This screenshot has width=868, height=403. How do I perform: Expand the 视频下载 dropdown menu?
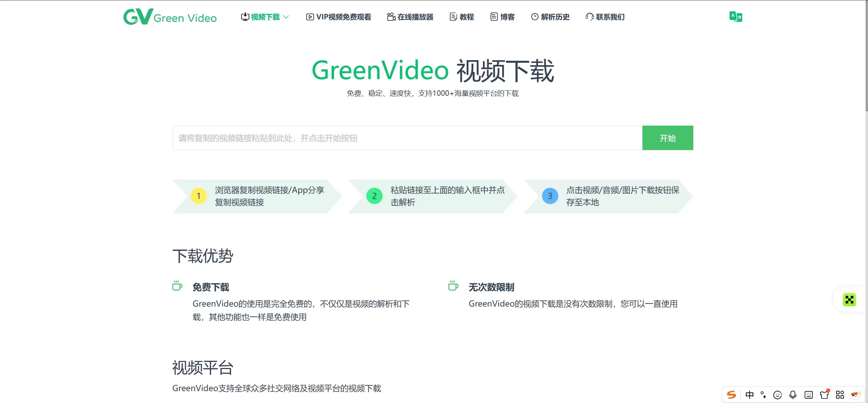coord(286,17)
